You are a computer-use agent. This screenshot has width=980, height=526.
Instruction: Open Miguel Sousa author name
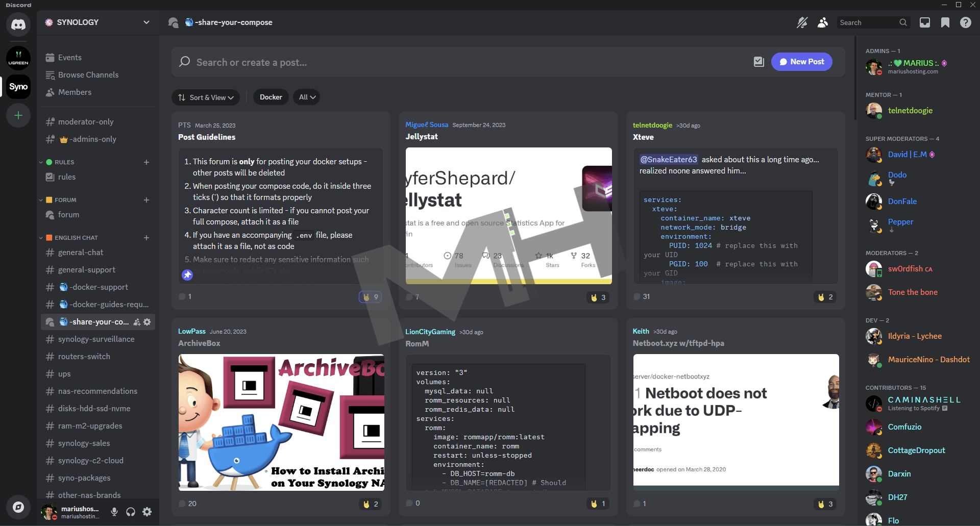(427, 125)
